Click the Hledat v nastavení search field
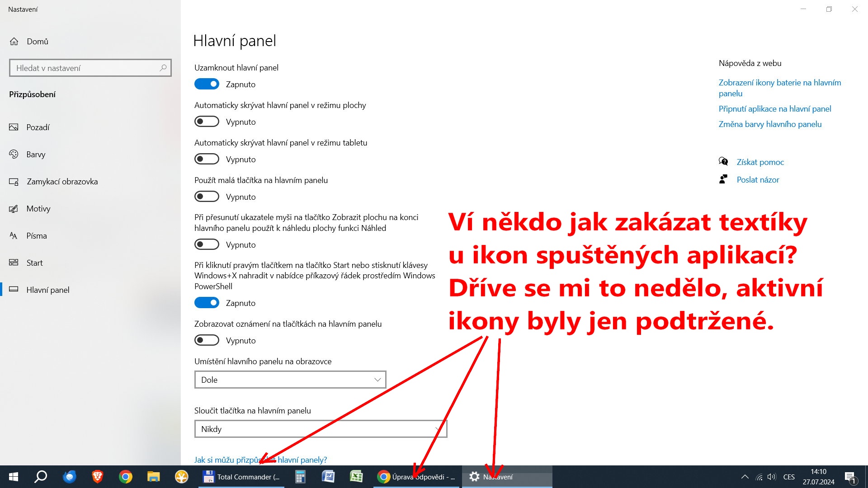Screen dimensions: 868x488 point(86,68)
